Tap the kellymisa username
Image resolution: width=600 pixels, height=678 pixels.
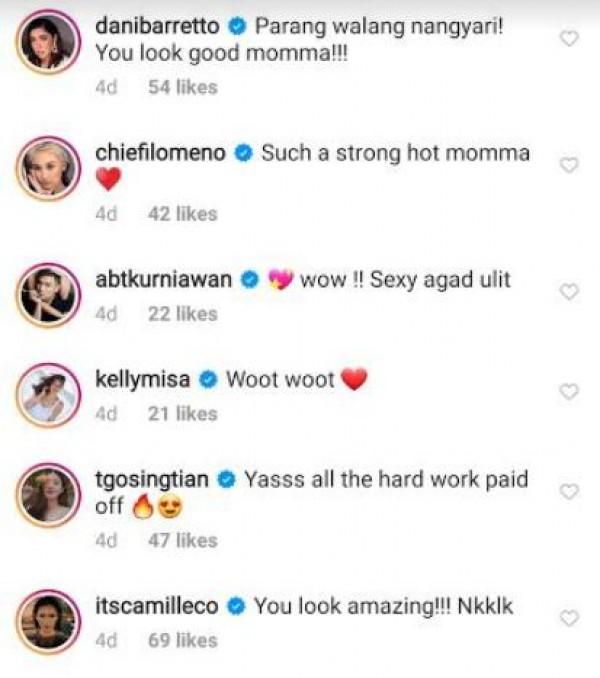click(x=146, y=379)
